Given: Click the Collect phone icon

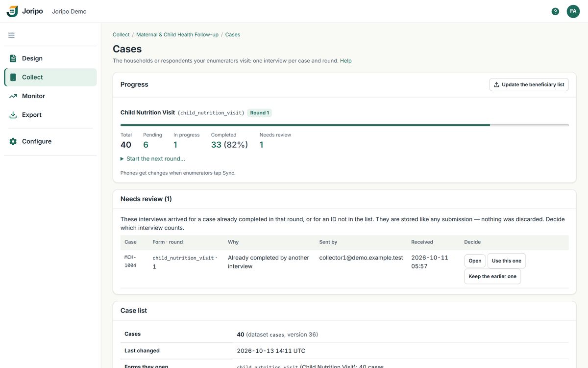Looking at the screenshot, I should coord(13,77).
